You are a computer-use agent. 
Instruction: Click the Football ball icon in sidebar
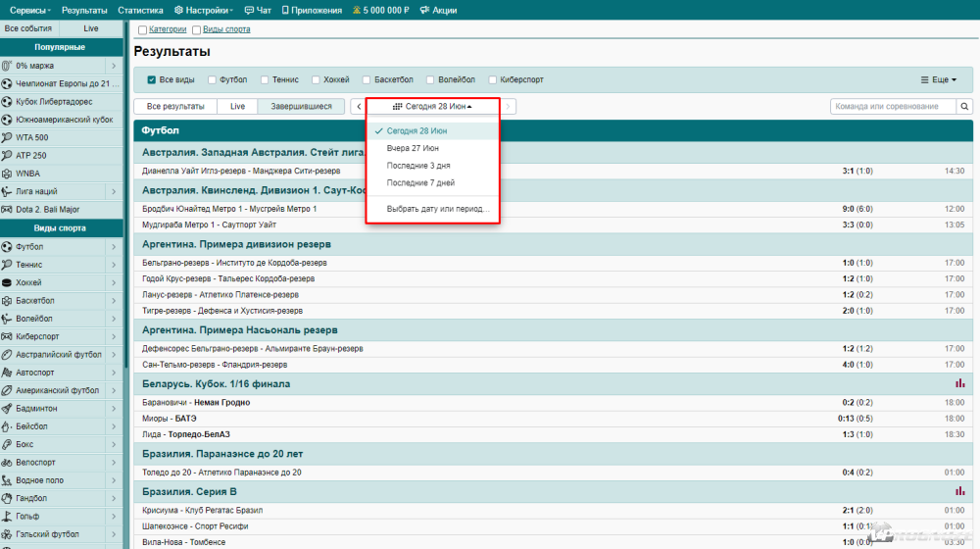[8, 247]
